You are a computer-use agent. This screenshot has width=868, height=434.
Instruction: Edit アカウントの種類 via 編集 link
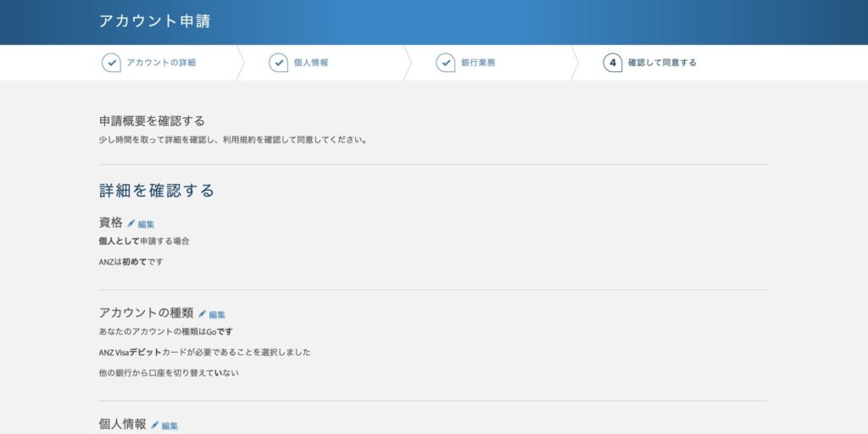pos(217,315)
